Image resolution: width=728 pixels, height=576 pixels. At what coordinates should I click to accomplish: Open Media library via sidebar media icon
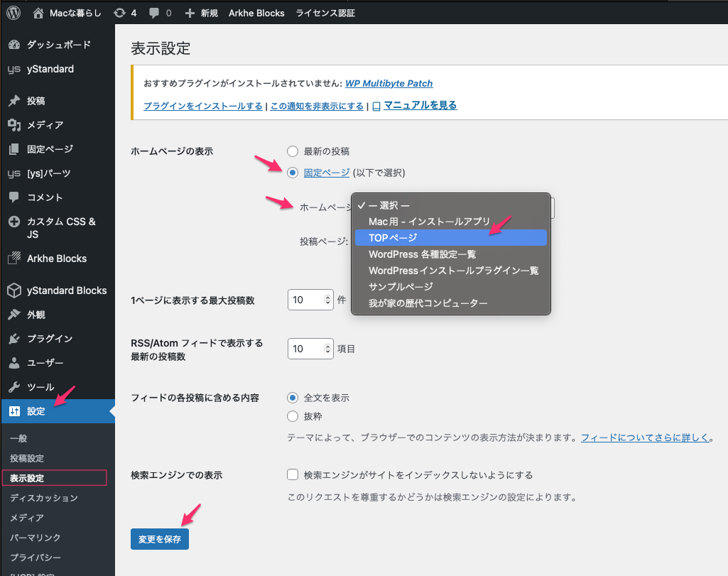pos(13,125)
